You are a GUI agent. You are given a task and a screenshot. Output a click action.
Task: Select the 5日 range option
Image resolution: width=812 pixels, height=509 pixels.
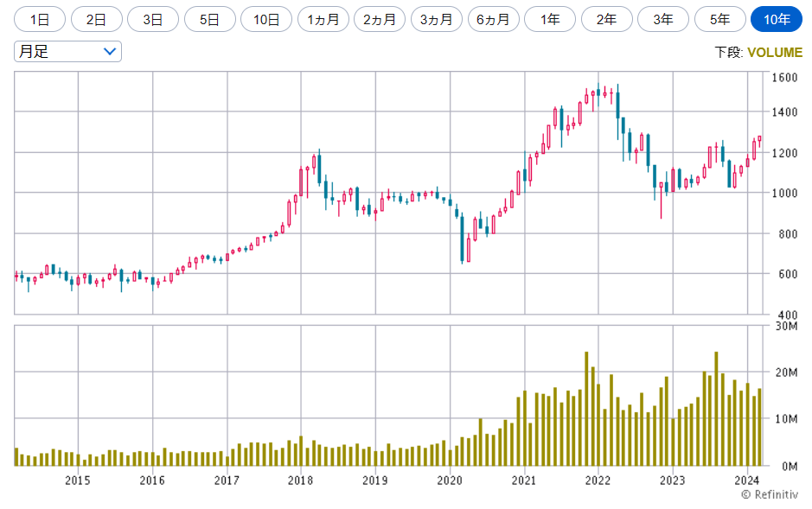click(x=209, y=19)
